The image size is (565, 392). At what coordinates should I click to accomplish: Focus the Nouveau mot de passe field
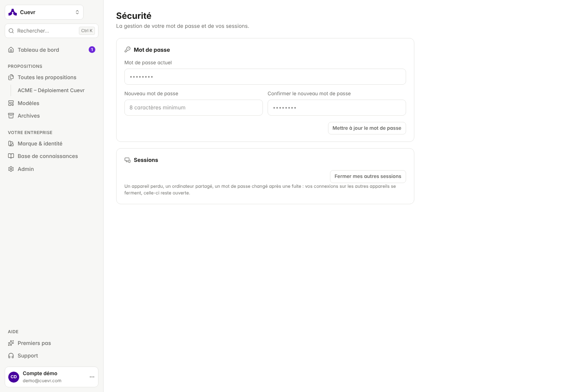pos(193,107)
